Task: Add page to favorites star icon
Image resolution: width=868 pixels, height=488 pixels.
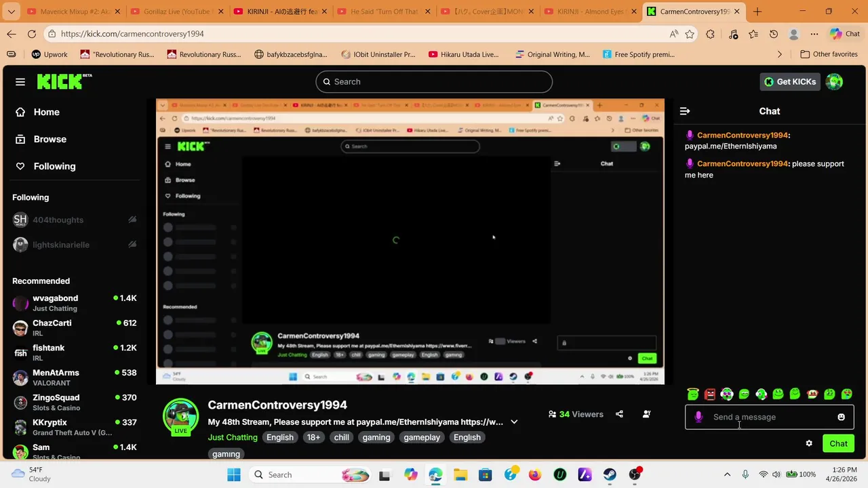Action: coord(690,34)
